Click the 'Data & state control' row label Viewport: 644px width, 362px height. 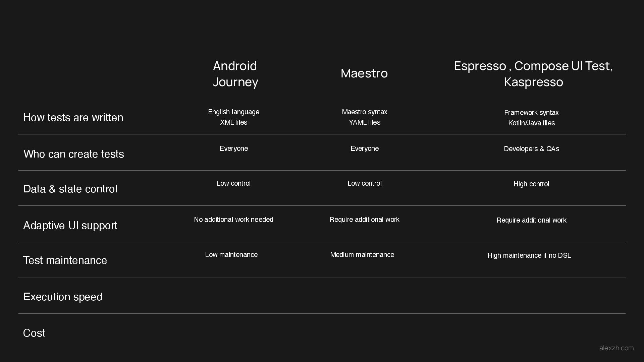(x=70, y=189)
